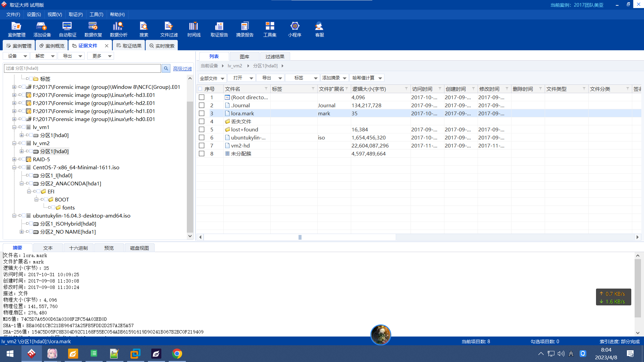Click the floating avatar icon
The height and width of the screenshot is (362, 644).
pyautogui.click(x=380, y=335)
